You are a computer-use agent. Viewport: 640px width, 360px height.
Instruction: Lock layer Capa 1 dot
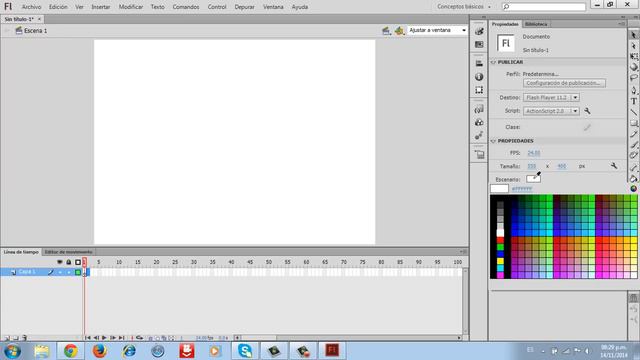(69, 272)
